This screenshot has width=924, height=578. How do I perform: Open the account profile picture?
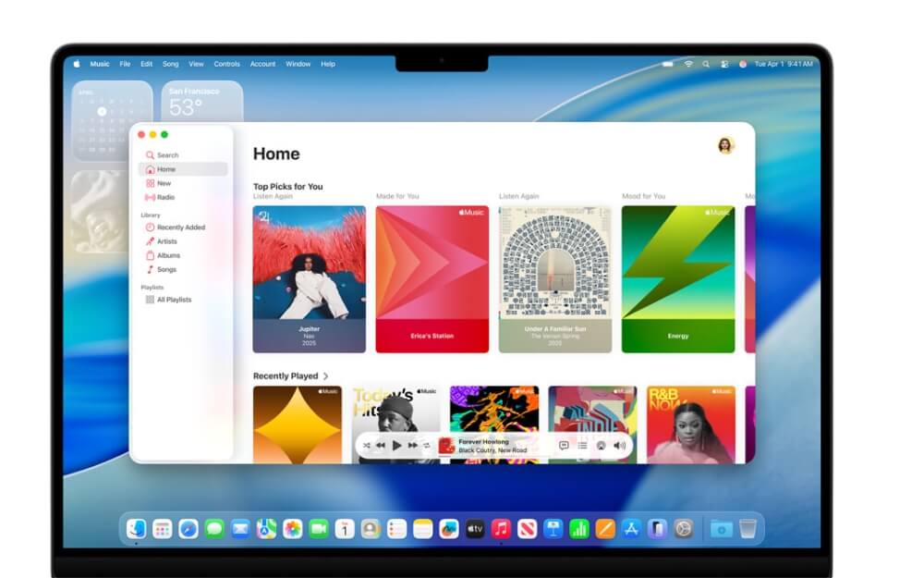(726, 145)
